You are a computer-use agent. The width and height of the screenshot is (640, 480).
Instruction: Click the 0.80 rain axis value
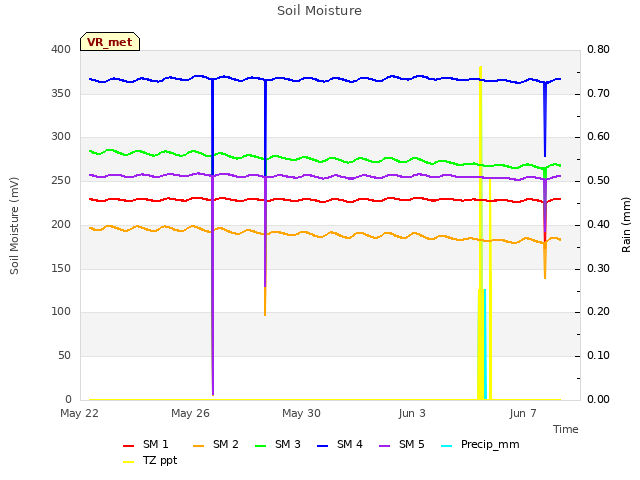tap(598, 49)
